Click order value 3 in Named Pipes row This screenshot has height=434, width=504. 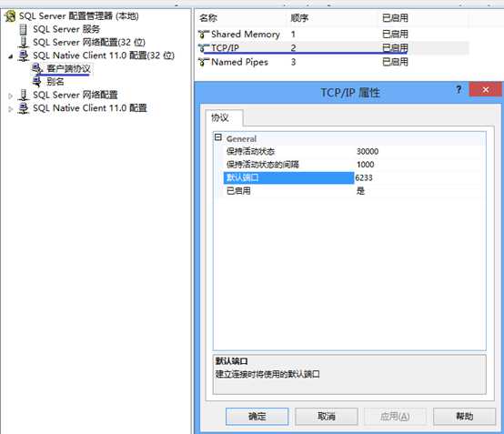pos(293,62)
